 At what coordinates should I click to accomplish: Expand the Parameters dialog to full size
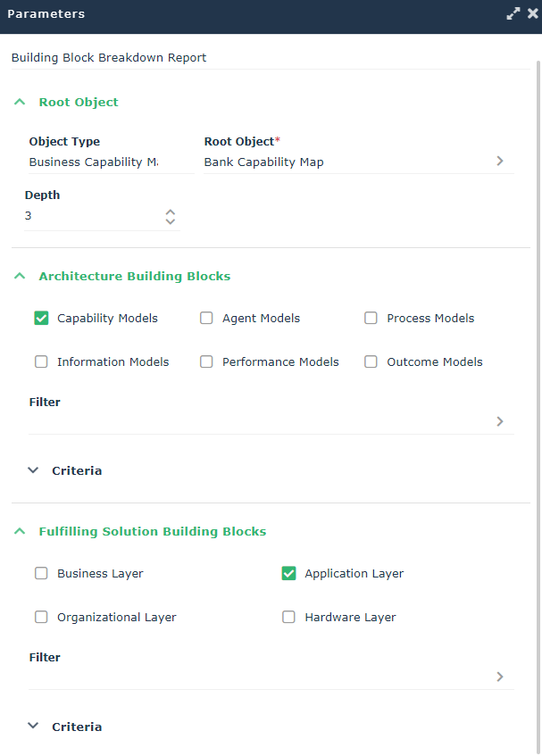coord(513,14)
